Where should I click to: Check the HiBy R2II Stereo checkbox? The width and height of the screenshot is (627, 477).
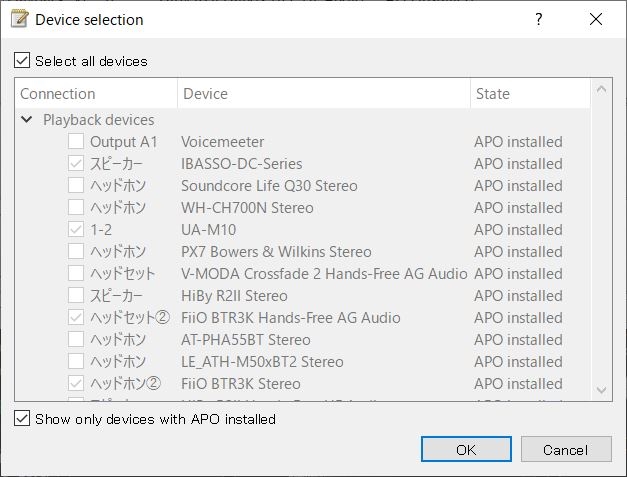point(76,296)
